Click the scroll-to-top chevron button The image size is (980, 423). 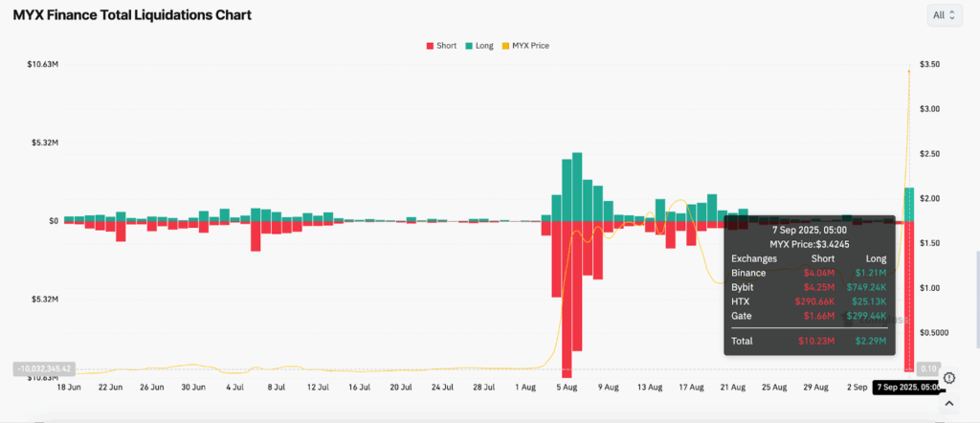click(x=948, y=404)
